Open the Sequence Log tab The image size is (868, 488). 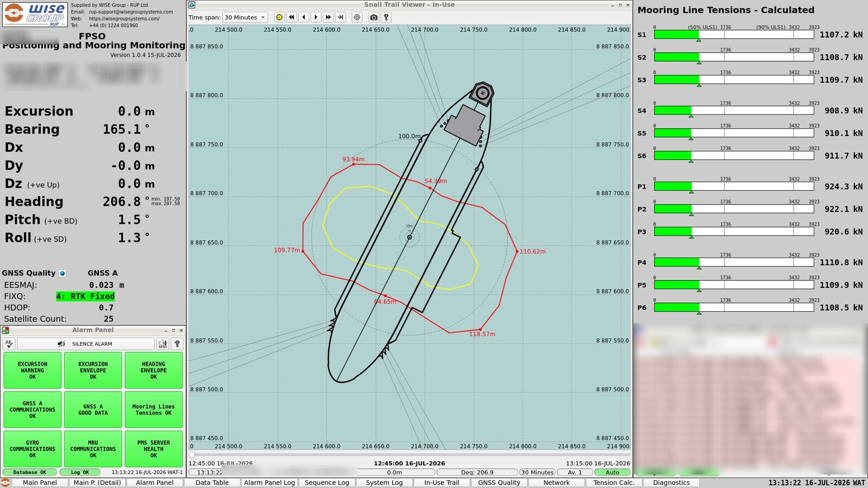pyautogui.click(x=327, y=483)
